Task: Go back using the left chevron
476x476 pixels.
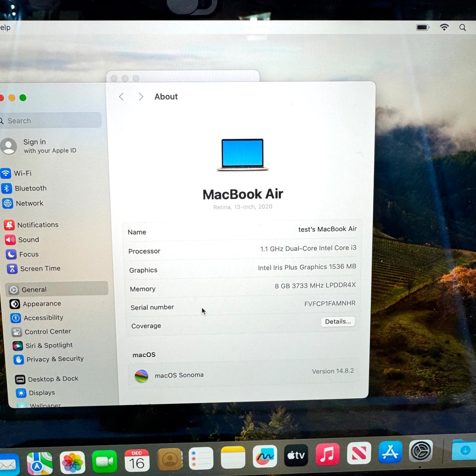Action: coord(121,97)
